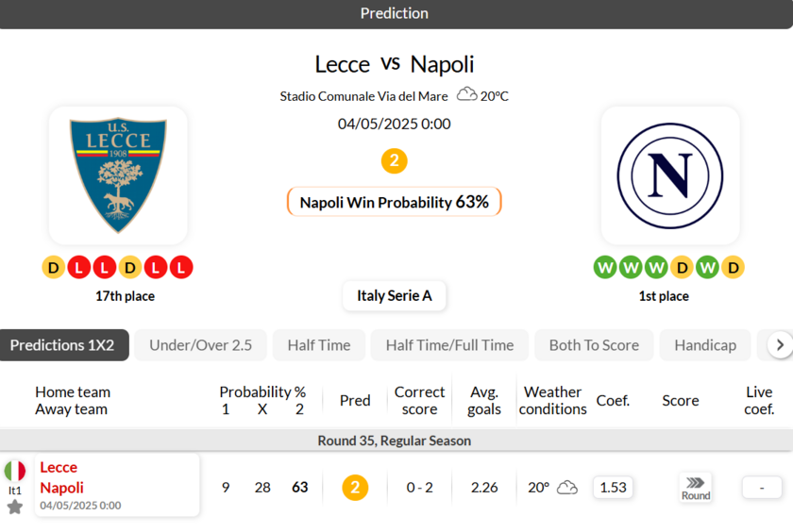The width and height of the screenshot is (793, 532).
Task: Click the cloud weather icon beside 20°C header
Action: coord(466,94)
